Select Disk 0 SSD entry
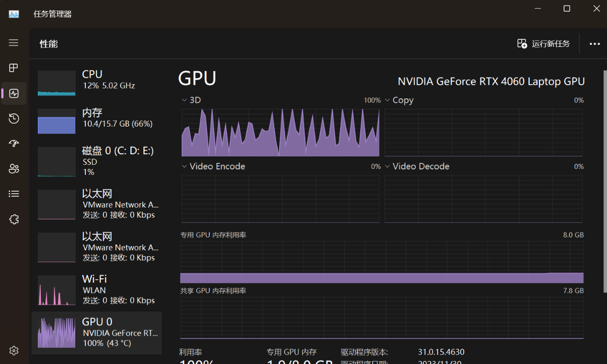607x364 pixels. [97, 161]
